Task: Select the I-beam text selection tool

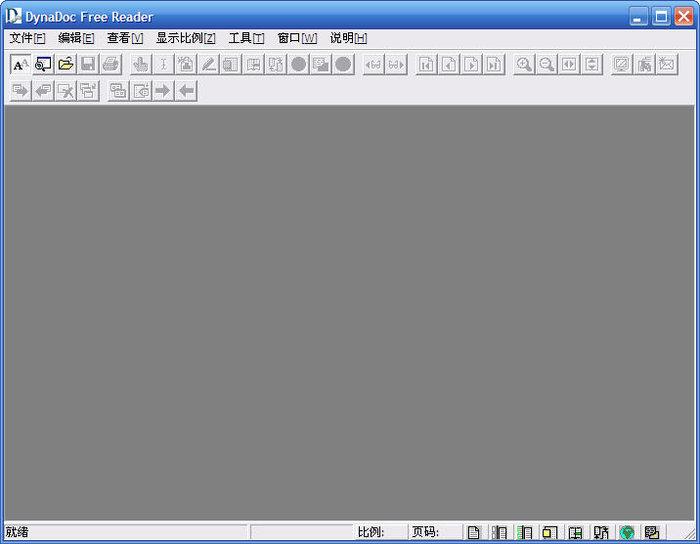Action: pyautogui.click(x=163, y=65)
